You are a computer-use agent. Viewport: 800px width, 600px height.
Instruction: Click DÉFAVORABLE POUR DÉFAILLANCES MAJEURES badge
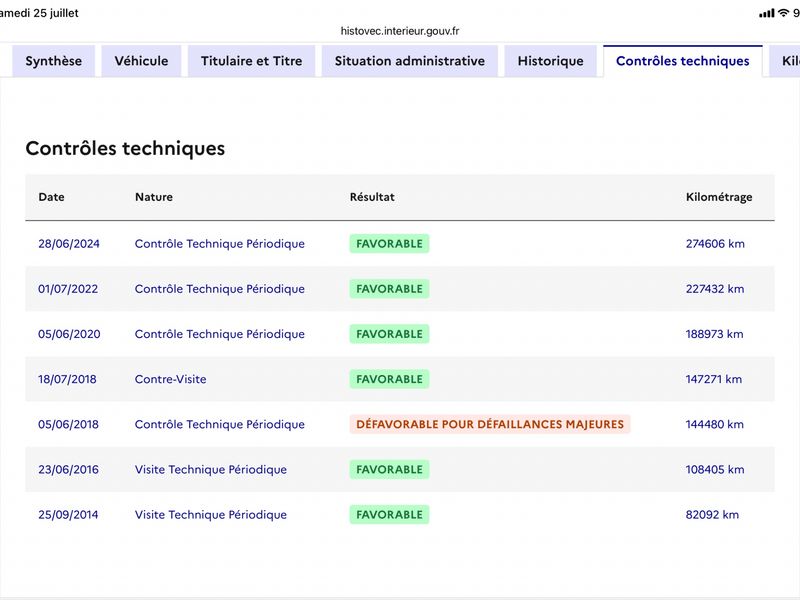(x=490, y=424)
